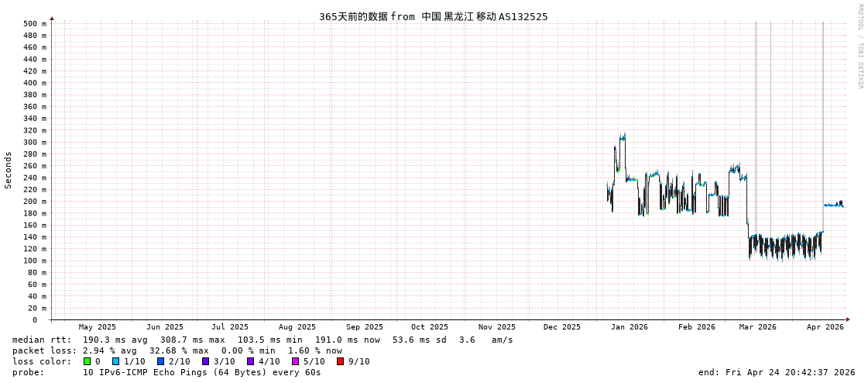Select the blue 2/10 loss swatch
The height and width of the screenshot is (383, 868).
pyautogui.click(x=160, y=361)
